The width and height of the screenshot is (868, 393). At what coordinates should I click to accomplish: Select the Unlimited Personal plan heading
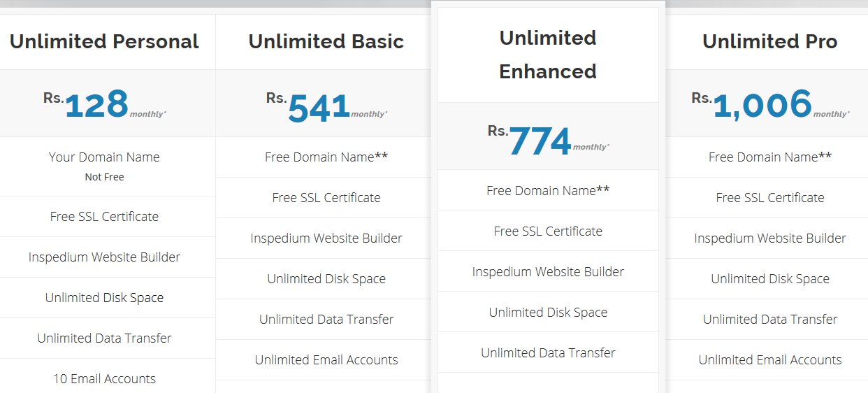[104, 41]
